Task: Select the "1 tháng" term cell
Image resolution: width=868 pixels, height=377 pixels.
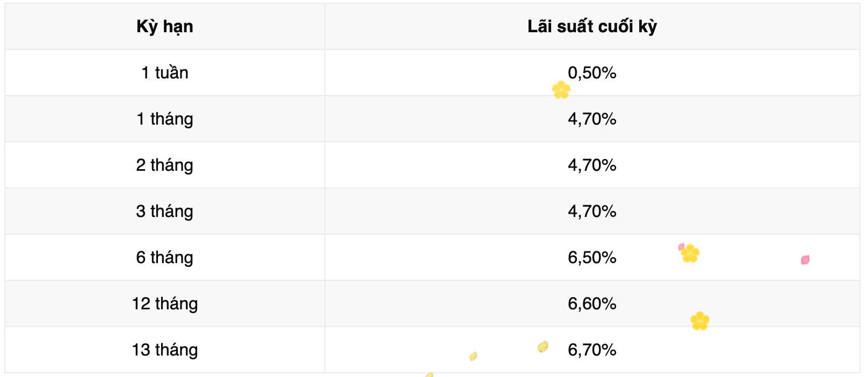Action: click(165, 119)
